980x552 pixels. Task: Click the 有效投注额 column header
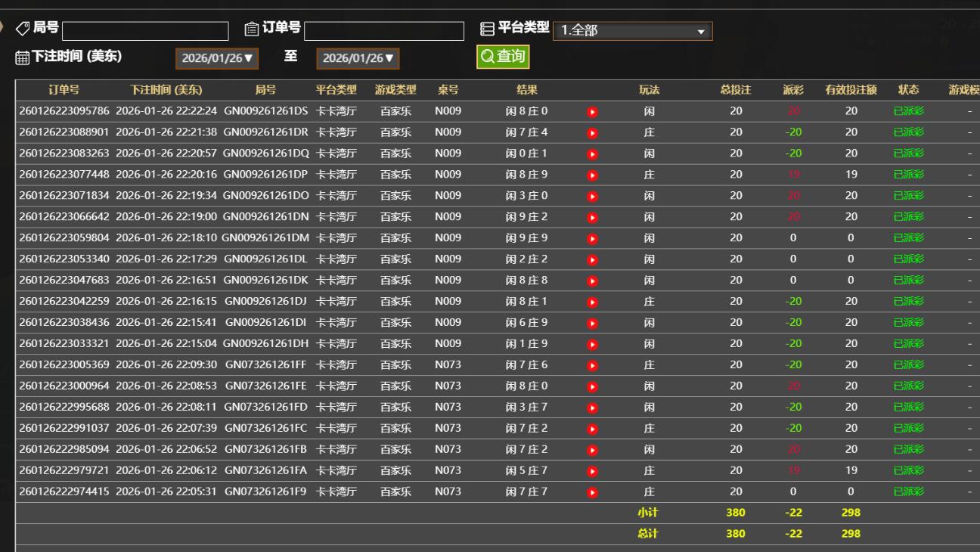851,90
